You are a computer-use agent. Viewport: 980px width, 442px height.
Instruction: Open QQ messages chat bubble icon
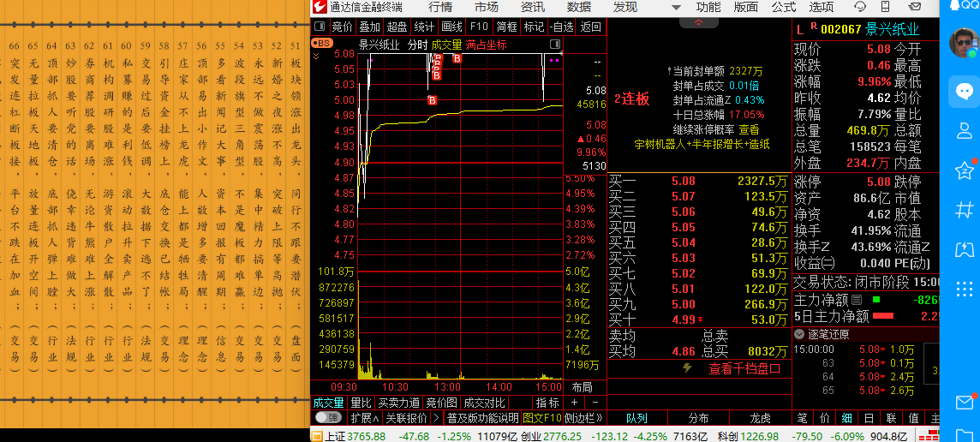(x=965, y=91)
